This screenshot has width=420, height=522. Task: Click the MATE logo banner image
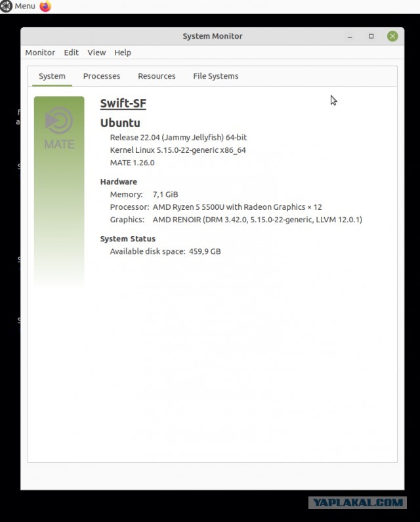click(59, 191)
